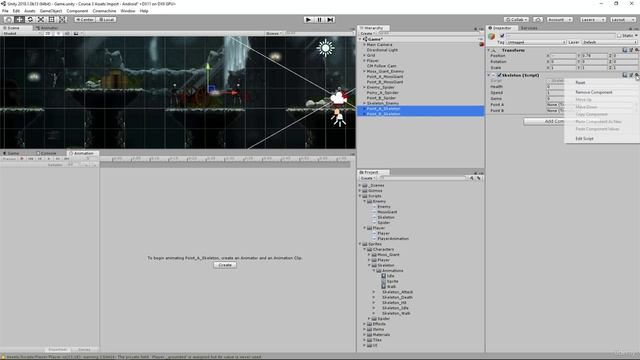Click the Create button in Animation window
This screenshot has width=640, height=360.
225,265
